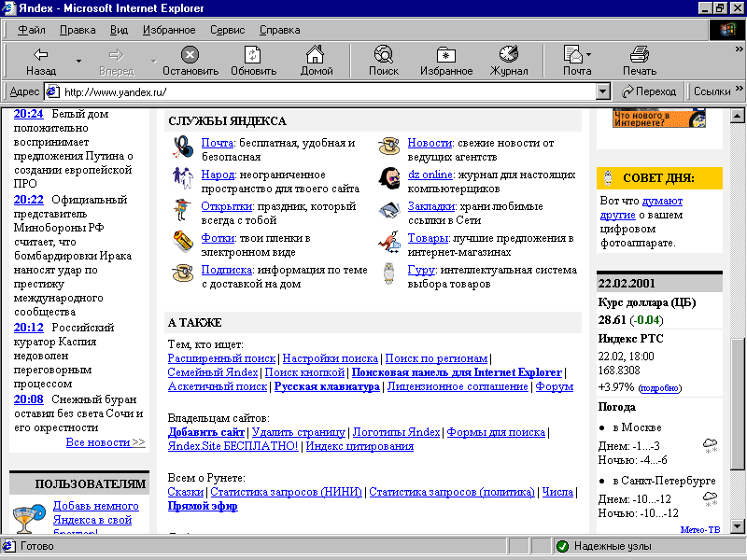Click the Надежные узлы security zone icon
The image size is (747, 560).
tap(563, 546)
